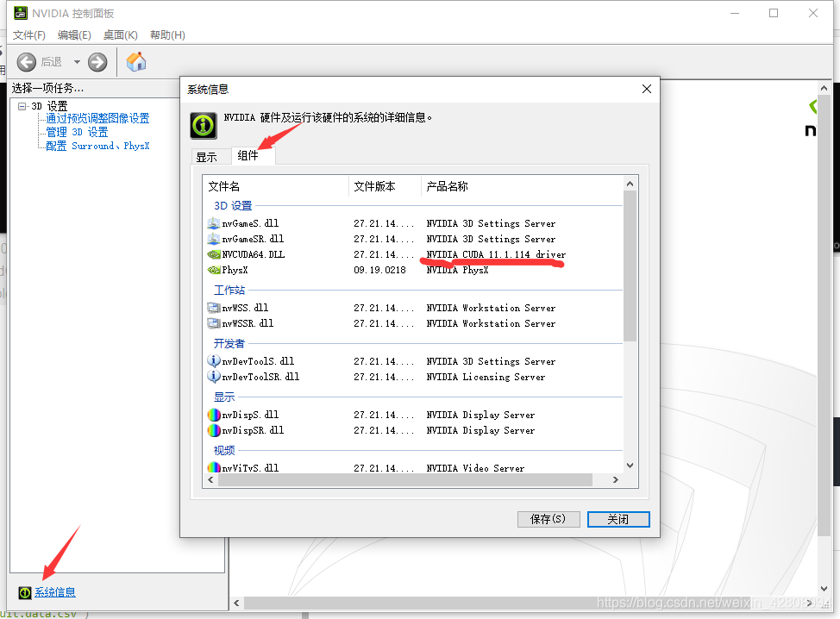Select 'NVIDIA PhysX' product name text

click(x=457, y=270)
